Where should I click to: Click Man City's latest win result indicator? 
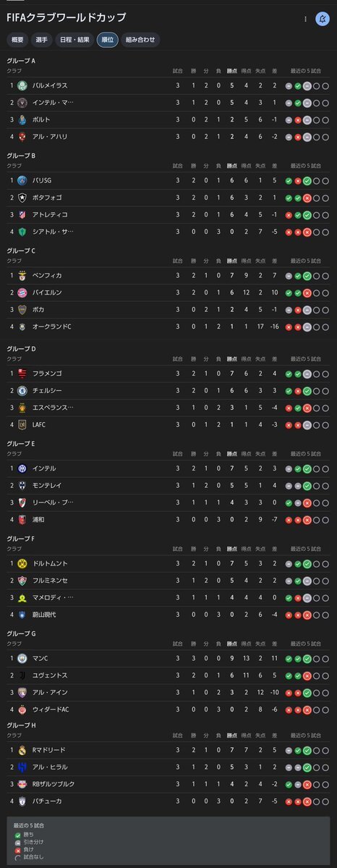pyautogui.click(x=307, y=659)
